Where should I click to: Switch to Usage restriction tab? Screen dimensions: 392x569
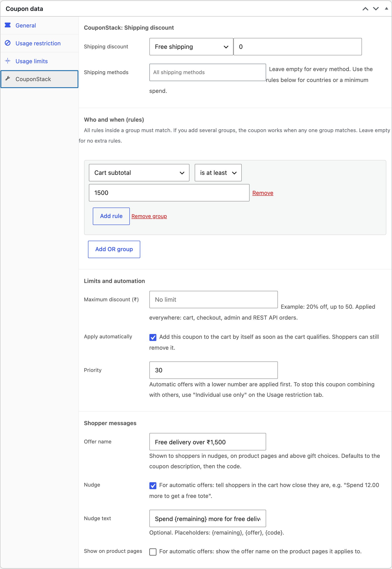[x=39, y=43]
